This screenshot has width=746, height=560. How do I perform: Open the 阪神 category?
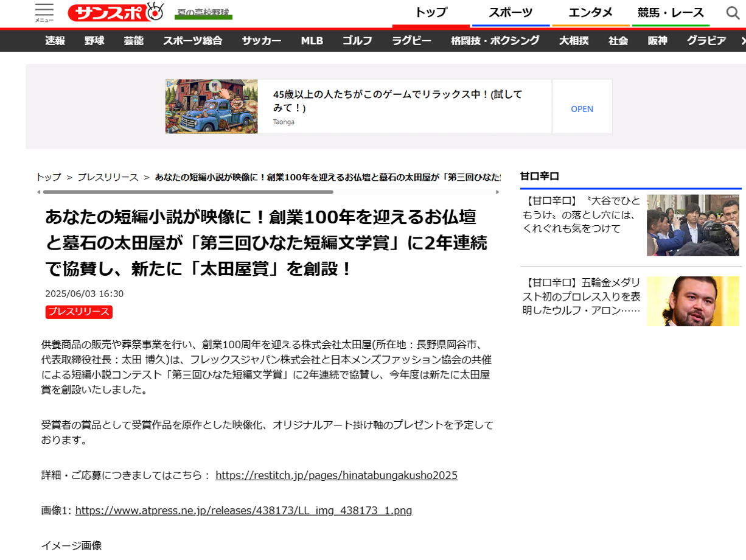tap(657, 41)
